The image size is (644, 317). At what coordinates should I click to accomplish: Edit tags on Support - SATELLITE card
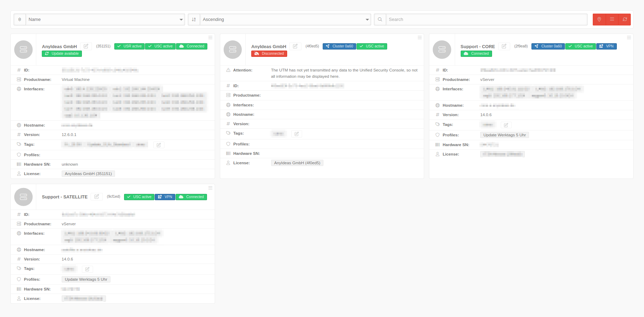point(87,269)
